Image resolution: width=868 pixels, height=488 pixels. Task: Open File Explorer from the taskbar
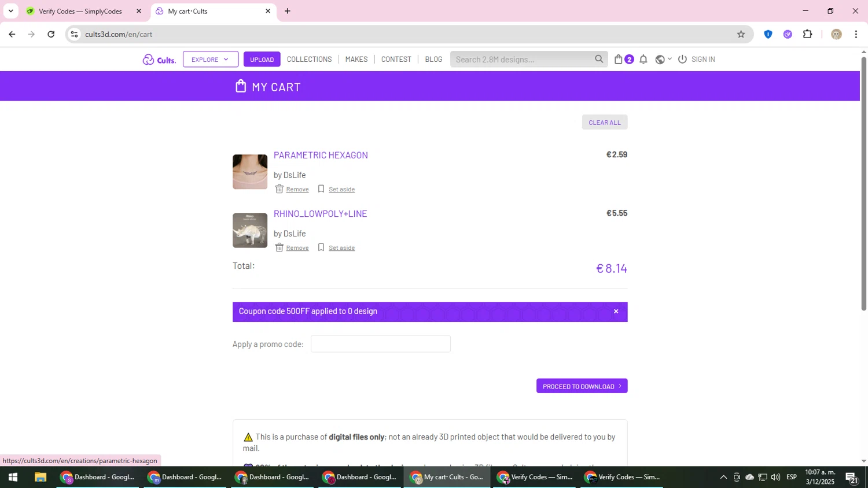pyautogui.click(x=40, y=477)
